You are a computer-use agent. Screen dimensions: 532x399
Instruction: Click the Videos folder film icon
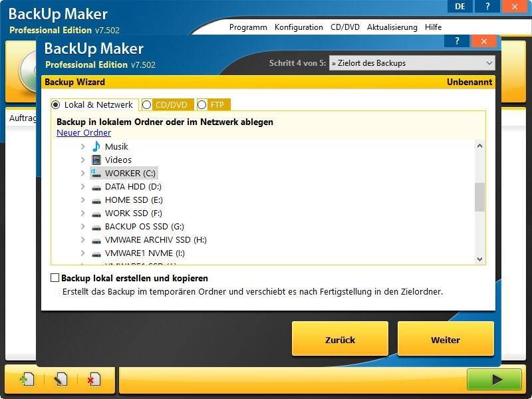coord(96,160)
